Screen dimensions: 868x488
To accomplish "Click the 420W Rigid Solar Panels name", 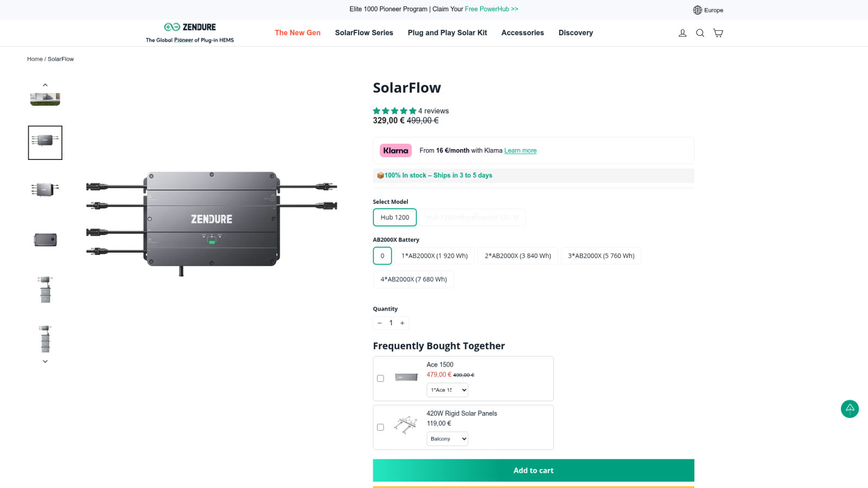I will click(462, 414).
